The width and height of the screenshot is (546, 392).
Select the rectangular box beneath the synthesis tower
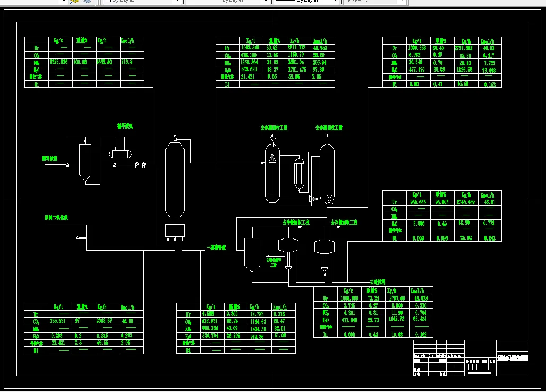coord(175,231)
